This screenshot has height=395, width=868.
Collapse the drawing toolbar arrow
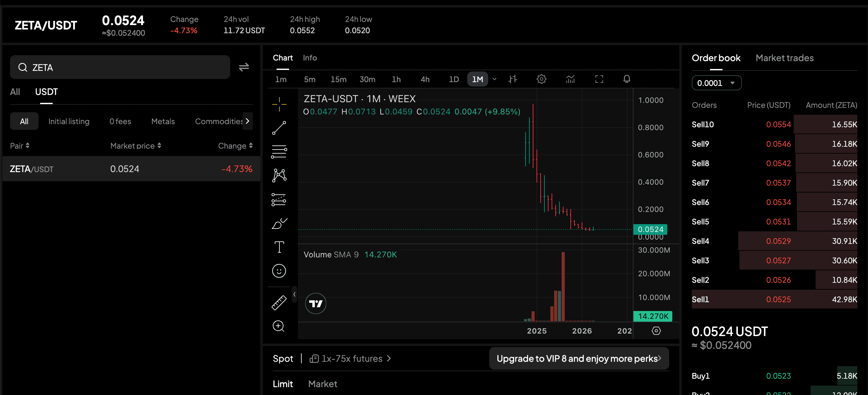tap(294, 294)
